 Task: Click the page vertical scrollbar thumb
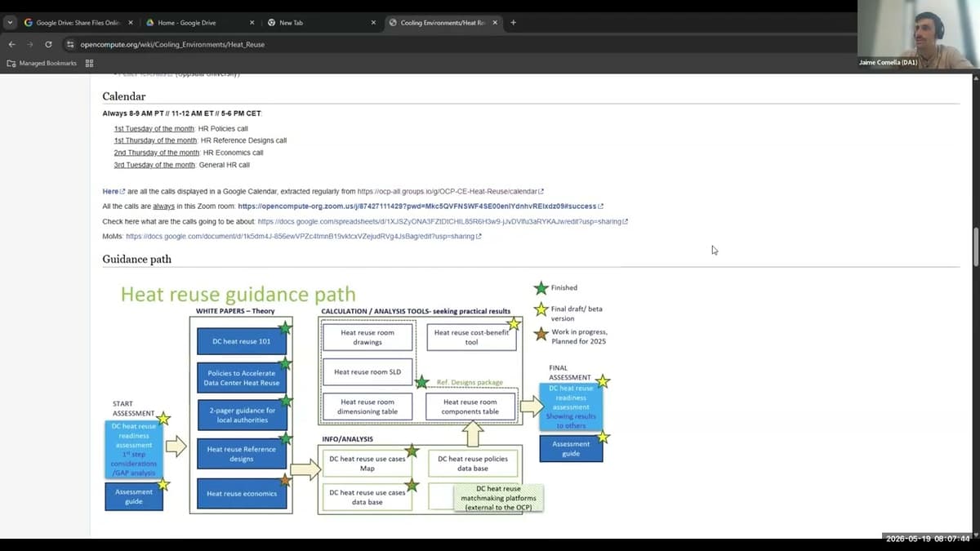(x=976, y=247)
